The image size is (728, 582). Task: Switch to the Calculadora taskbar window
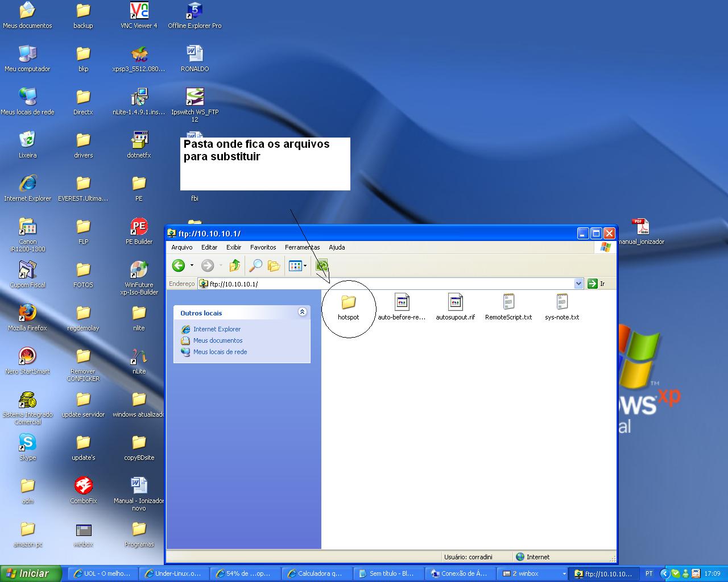pos(317,573)
